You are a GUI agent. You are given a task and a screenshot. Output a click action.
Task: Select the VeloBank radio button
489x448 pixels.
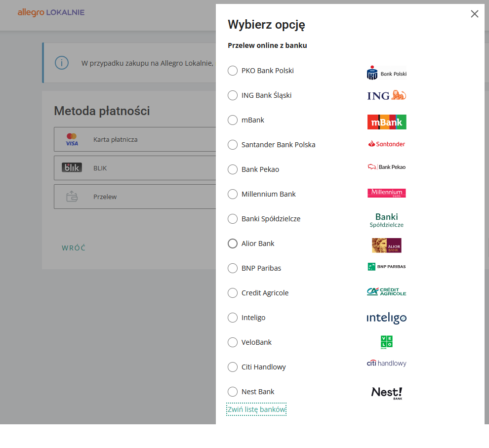[233, 342]
